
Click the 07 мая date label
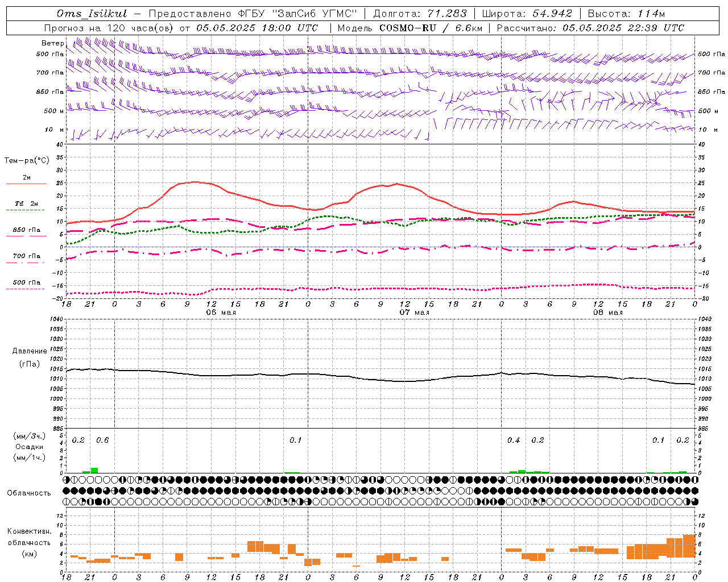click(x=414, y=313)
